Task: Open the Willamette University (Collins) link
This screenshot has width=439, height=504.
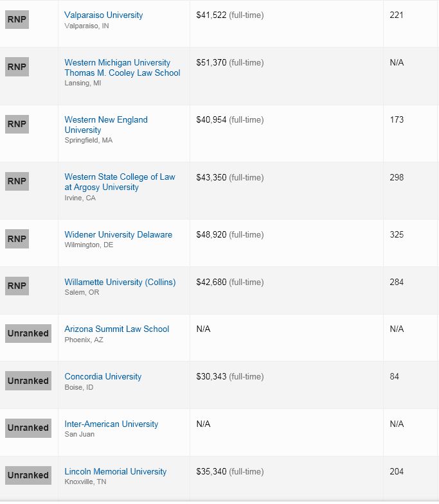Action: [120, 282]
